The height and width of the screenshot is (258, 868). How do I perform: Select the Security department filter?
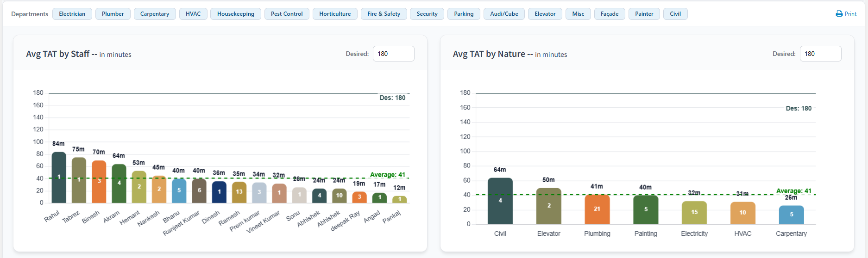(427, 14)
